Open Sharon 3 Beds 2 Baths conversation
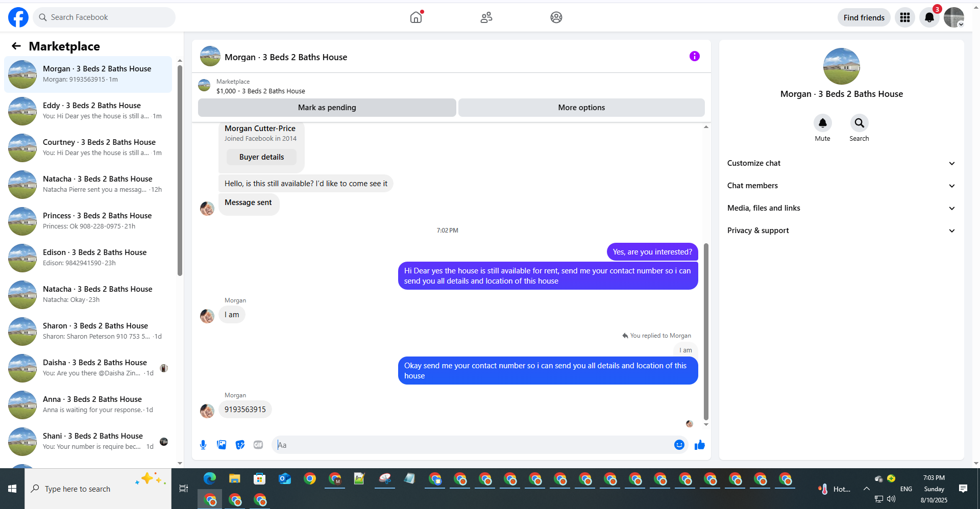The height and width of the screenshot is (509, 980). coord(88,331)
